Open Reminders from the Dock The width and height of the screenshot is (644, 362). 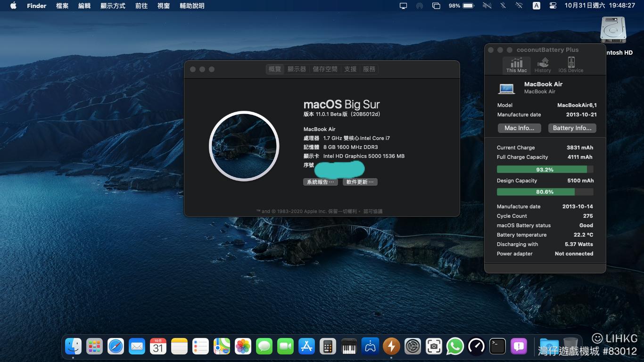200,347
